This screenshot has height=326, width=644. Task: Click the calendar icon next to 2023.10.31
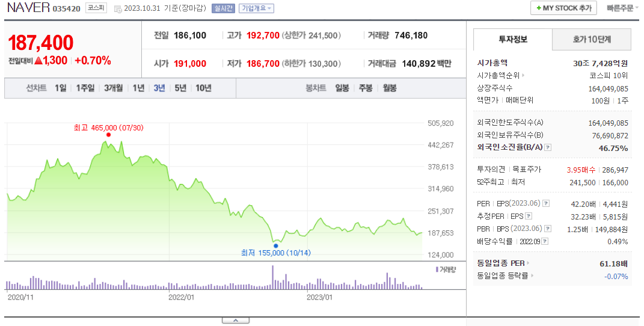click(118, 8)
